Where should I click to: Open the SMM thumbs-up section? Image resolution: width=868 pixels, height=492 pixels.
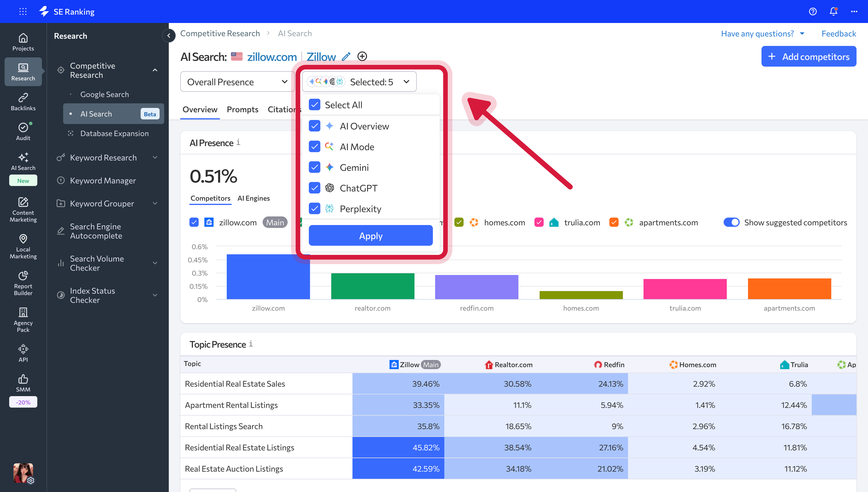coord(23,383)
